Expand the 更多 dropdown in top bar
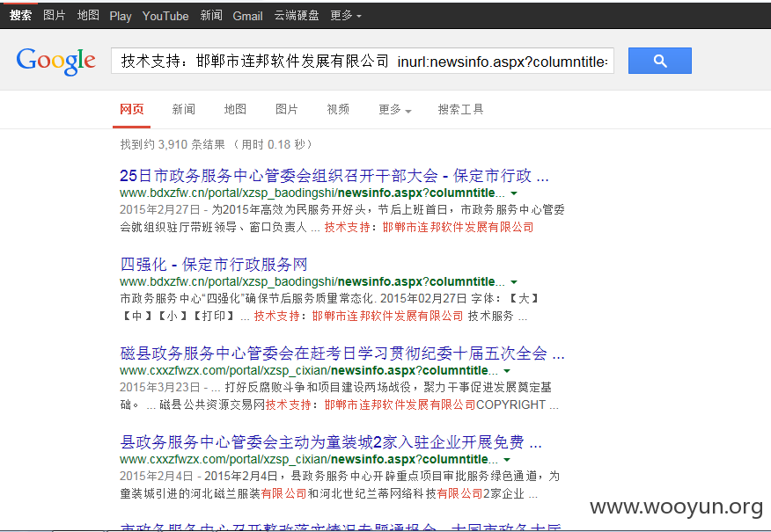This screenshot has width=771, height=532. pos(346,15)
